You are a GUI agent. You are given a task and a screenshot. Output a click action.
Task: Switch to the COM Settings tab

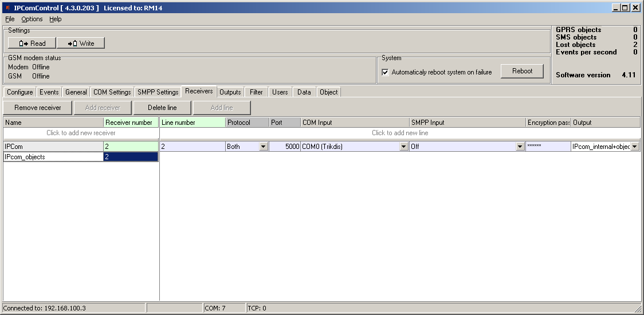point(112,92)
